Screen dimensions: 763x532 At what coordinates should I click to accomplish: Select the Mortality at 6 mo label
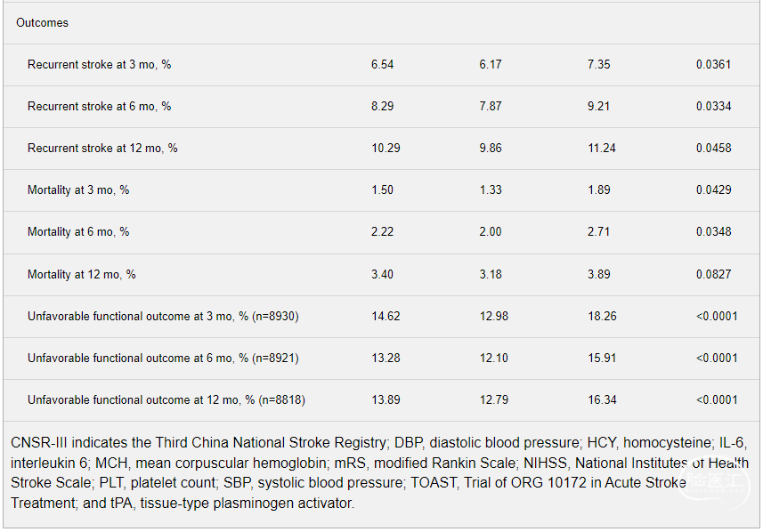(x=78, y=232)
